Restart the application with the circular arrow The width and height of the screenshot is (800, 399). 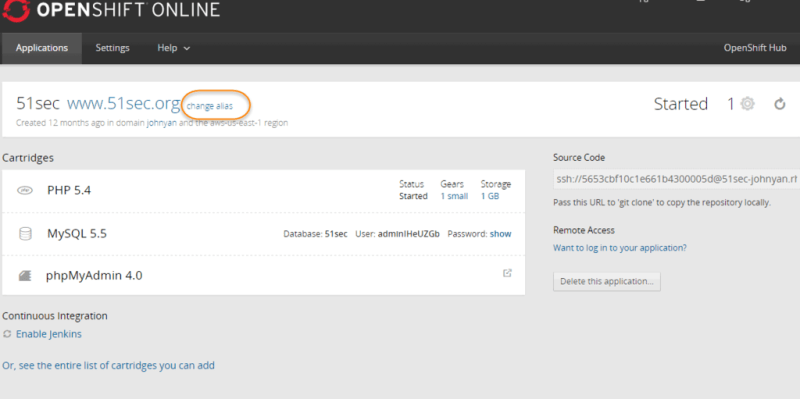coord(780,104)
